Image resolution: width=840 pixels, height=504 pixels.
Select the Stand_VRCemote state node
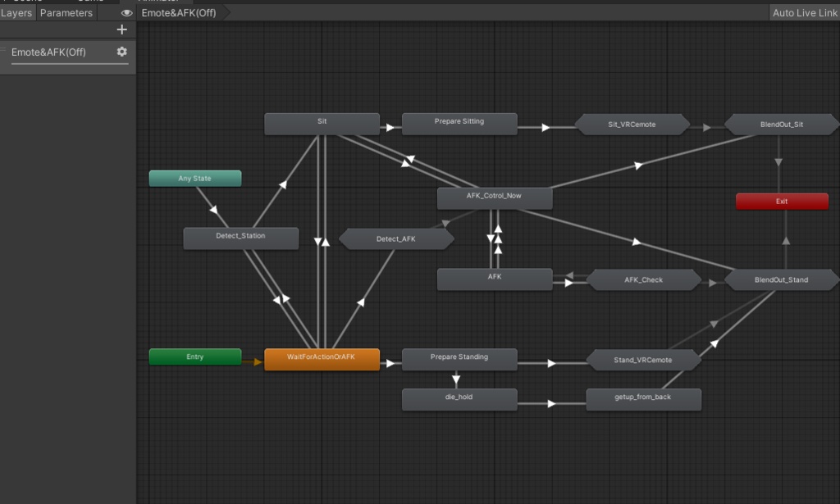click(x=644, y=360)
